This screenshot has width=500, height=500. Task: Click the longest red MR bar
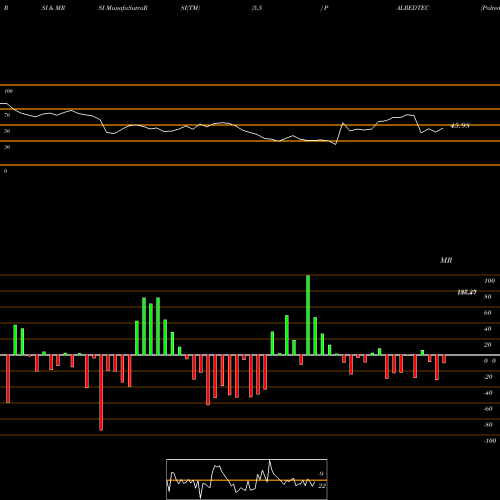coord(101,393)
